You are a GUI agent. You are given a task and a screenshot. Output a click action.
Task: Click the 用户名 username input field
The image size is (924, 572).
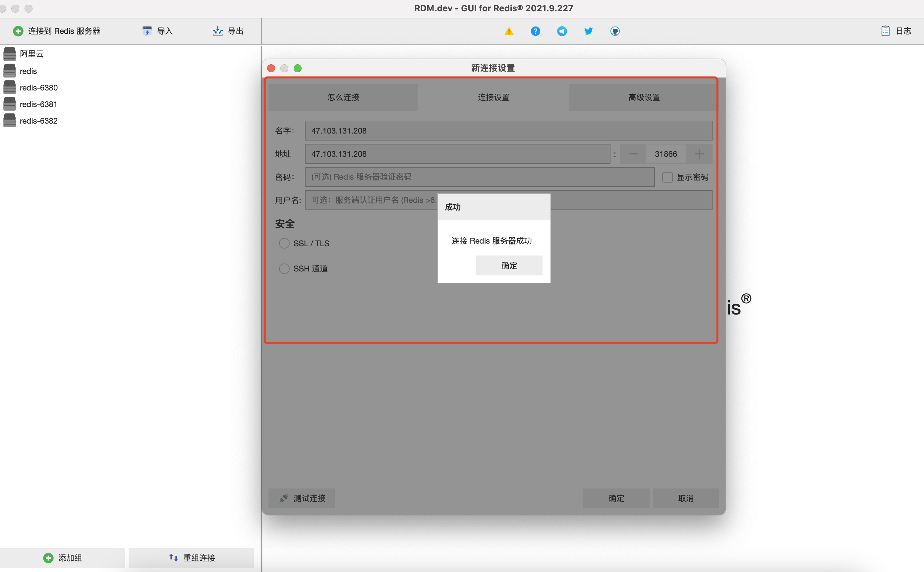click(509, 200)
